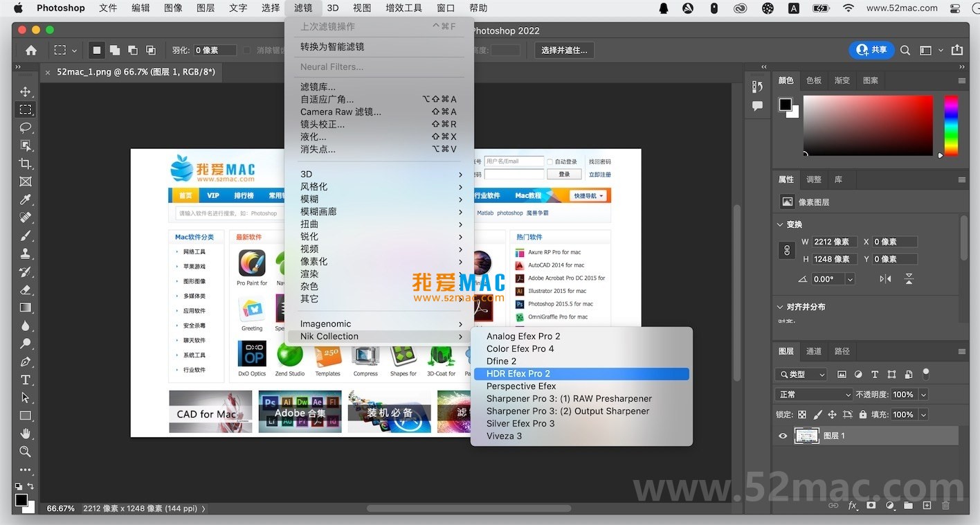The width and height of the screenshot is (980, 525).
Task: Select 转换为智能滤镜 menu item
Action: coord(379,46)
